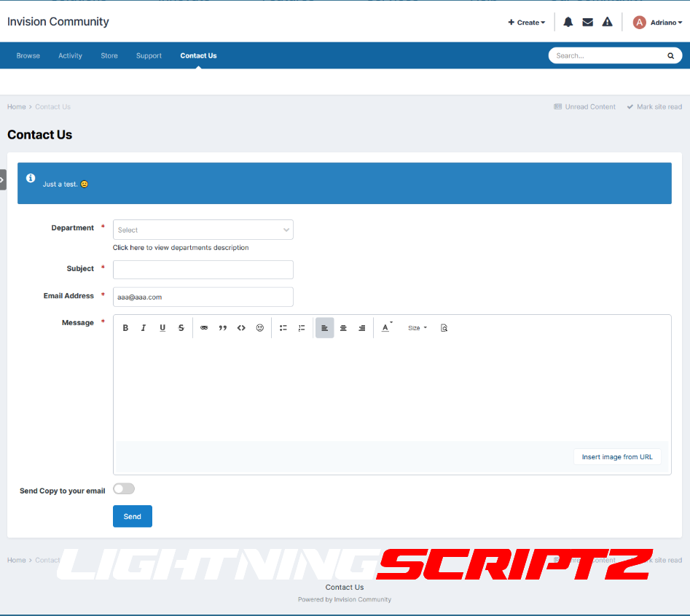This screenshot has width=690, height=616.
Task: Insert a bulleted list in the message
Action: 283,328
